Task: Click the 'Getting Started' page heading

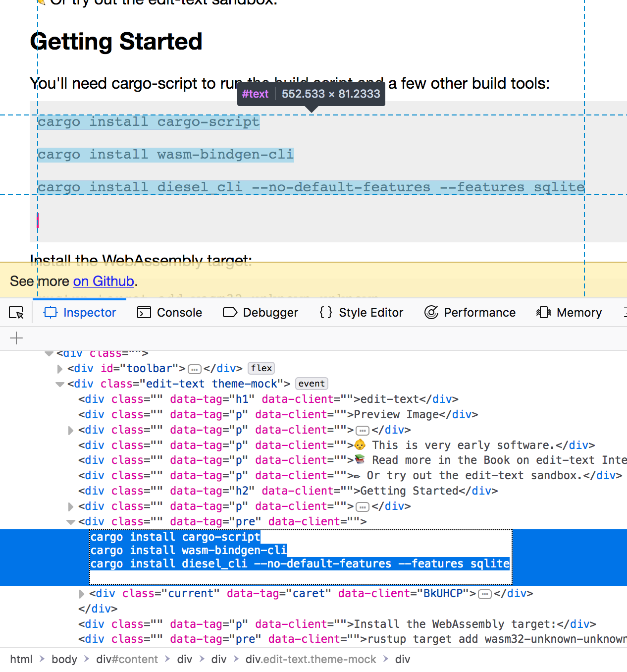Action: tap(116, 42)
